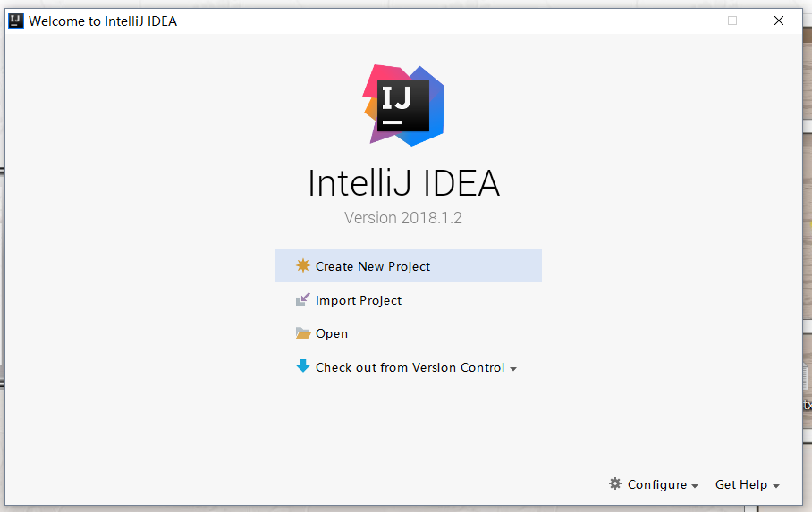Expand the dropdown arrow next to Configure
Viewport: 812px width, 512px height.
tap(695, 486)
